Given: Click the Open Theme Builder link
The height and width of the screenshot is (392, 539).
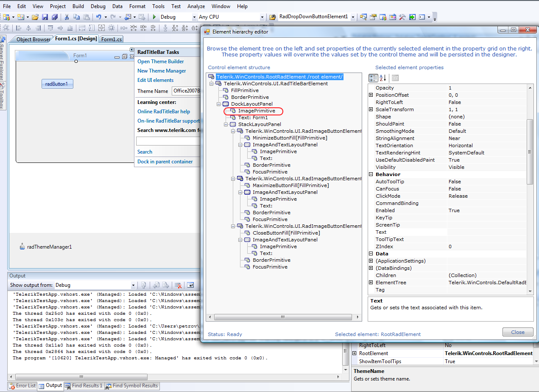Looking at the screenshot, I should coord(161,62).
